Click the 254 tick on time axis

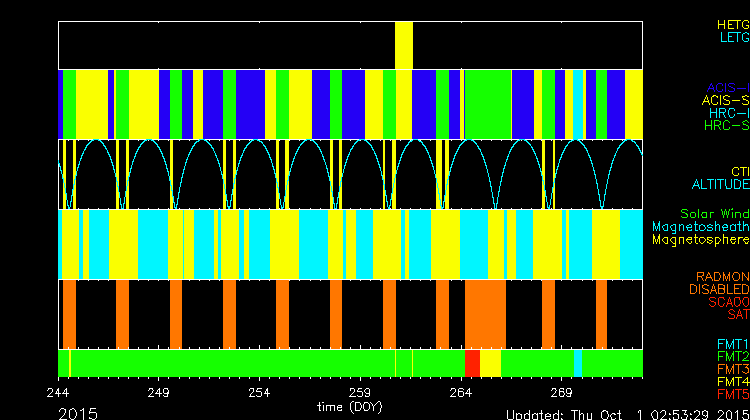pyautogui.click(x=260, y=393)
